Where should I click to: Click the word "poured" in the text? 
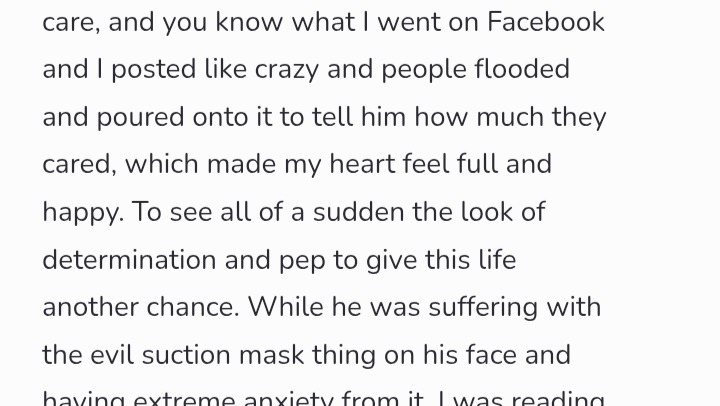coord(141,118)
